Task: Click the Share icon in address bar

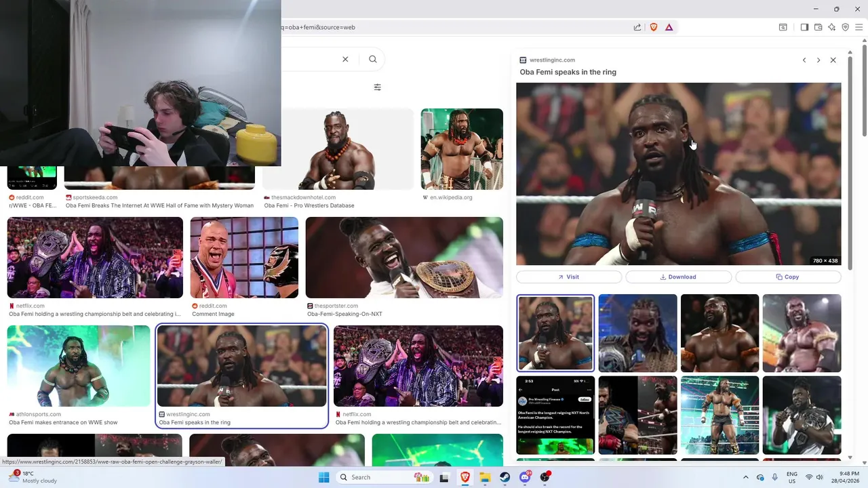Action: [x=637, y=27]
